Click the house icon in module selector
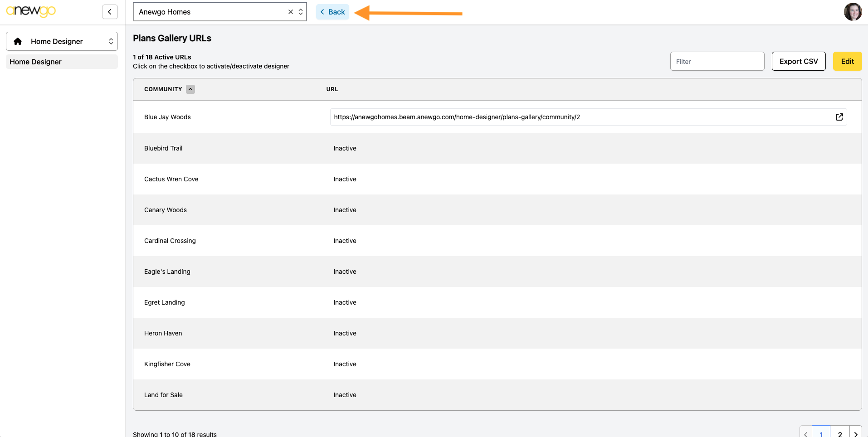The height and width of the screenshot is (437, 868). click(18, 41)
